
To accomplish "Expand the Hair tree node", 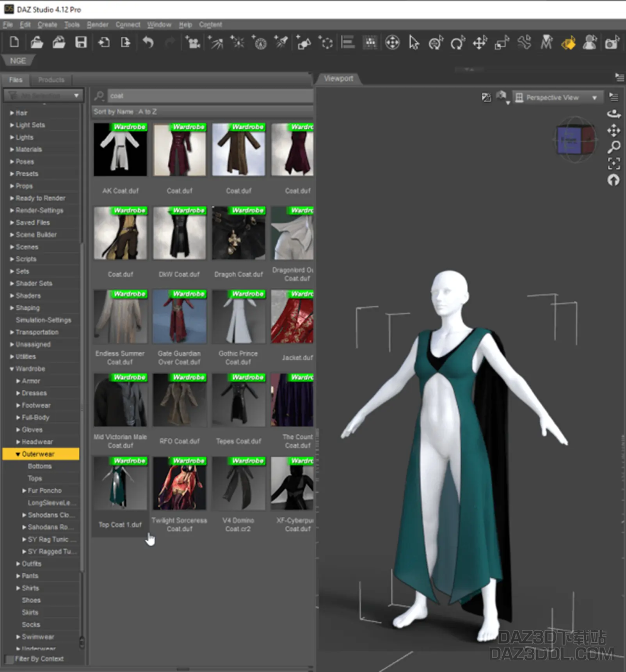I will 12,113.
